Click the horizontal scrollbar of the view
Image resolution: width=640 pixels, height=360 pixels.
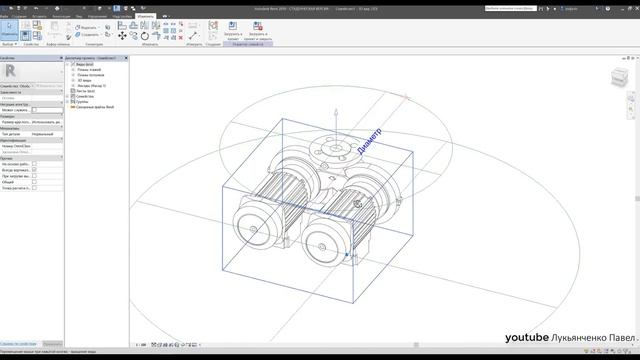[x=416, y=345]
